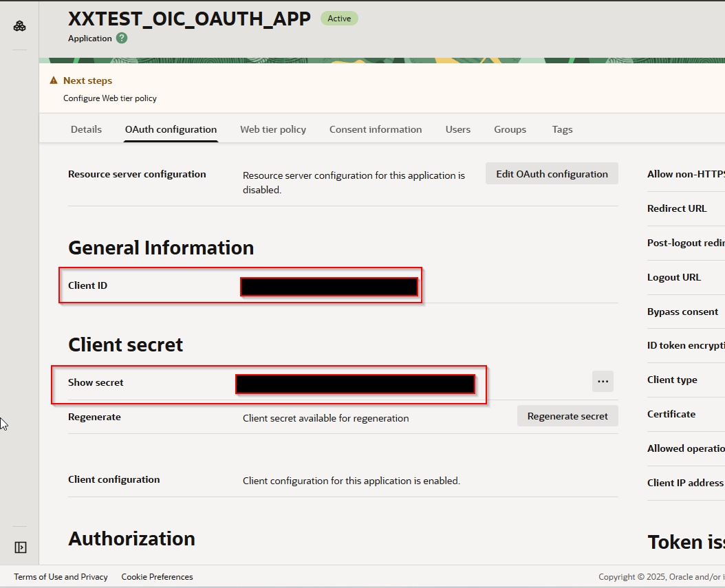Click the redacted client secret value
This screenshot has width=725, height=588.
pyautogui.click(x=355, y=384)
